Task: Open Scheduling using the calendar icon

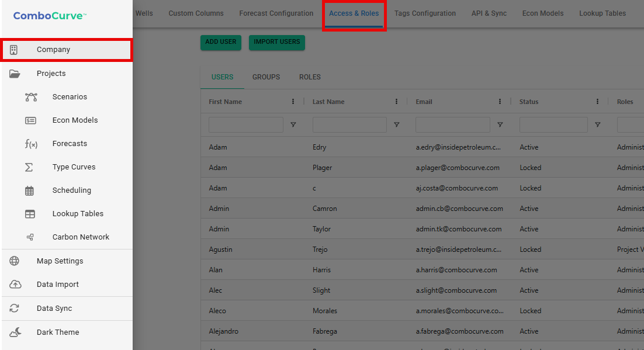Action: [30, 190]
